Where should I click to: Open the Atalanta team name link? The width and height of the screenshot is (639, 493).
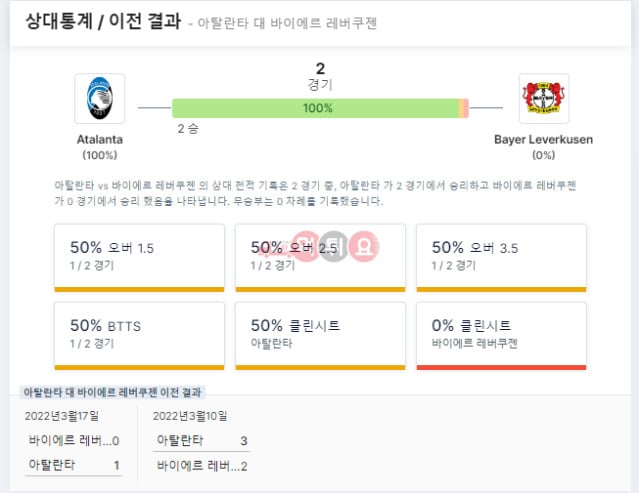[x=100, y=139]
